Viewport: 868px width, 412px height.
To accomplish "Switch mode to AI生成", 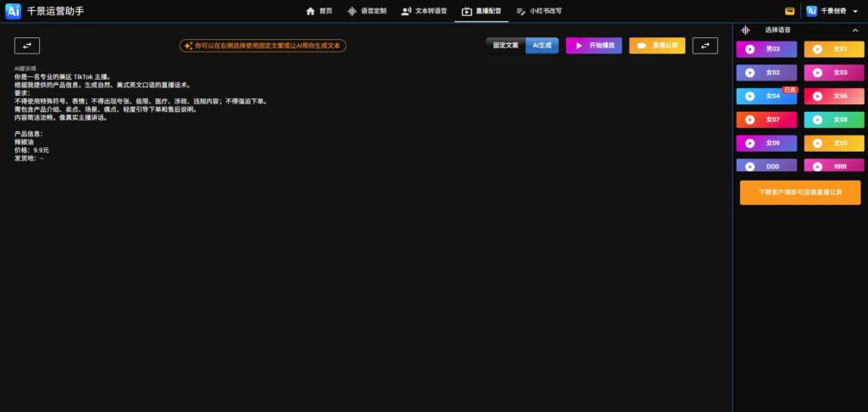I will [542, 46].
